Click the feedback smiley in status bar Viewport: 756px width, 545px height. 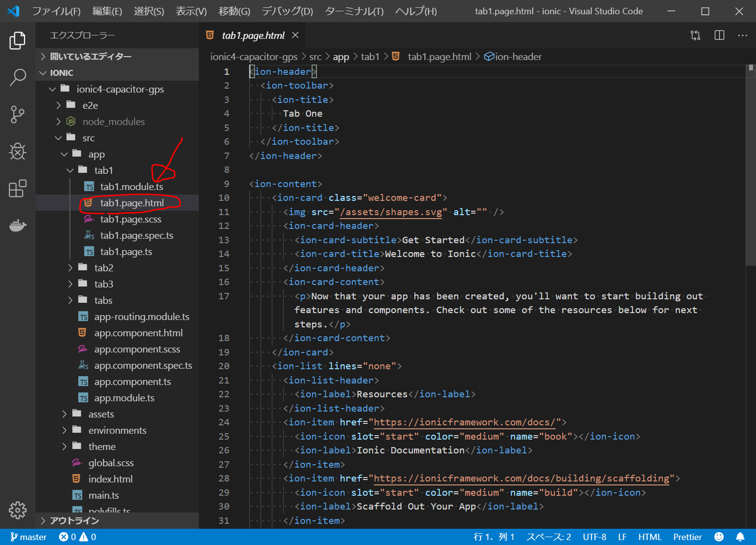(719, 537)
